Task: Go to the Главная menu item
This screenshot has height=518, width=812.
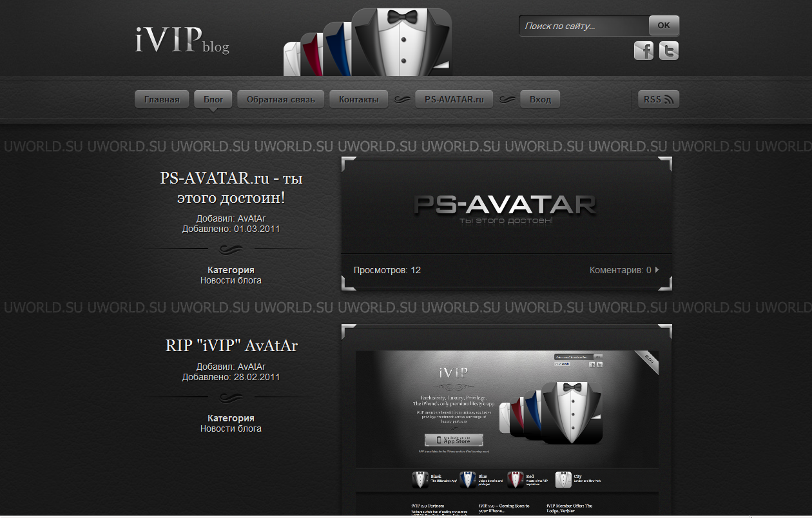Action: pos(162,99)
